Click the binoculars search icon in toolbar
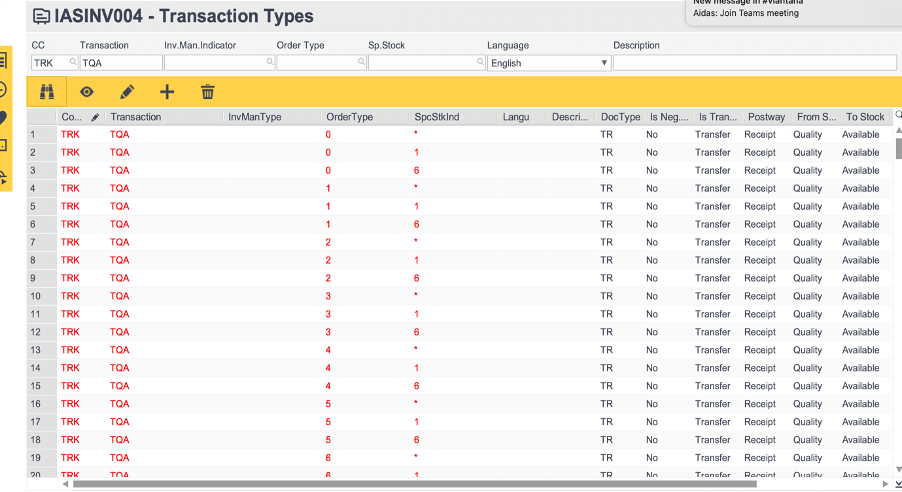Image resolution: width=902 pixels, height=492 pixels. pyautogui.click(x=46, y=92)
